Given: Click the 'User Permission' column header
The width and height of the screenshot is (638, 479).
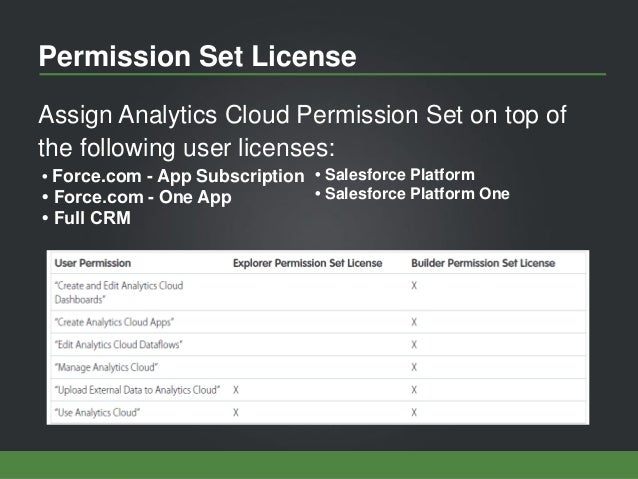Looking at the screenshot, I should coord(93,263).
